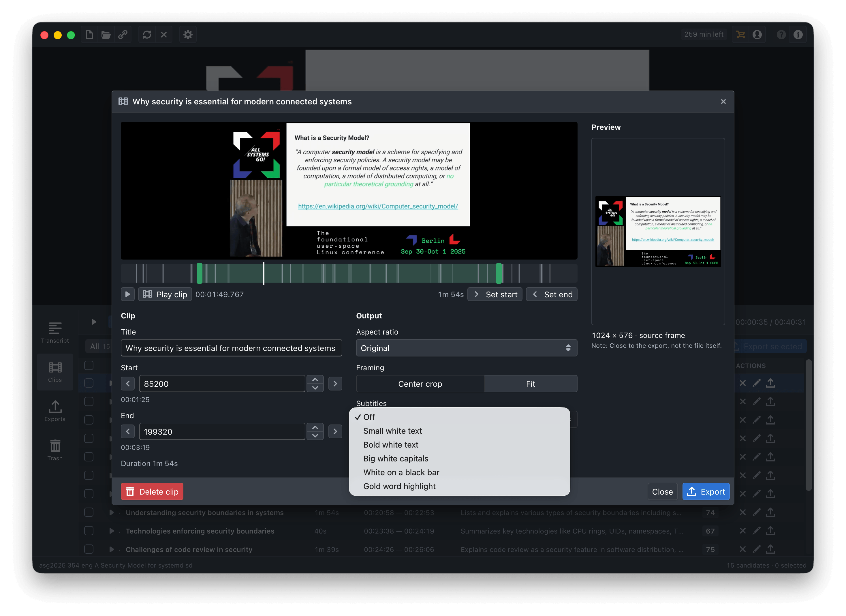Tick checkbox for Technologies enforcing security boundaries
This screenshot has height=616, width=846.
(89, 531)
